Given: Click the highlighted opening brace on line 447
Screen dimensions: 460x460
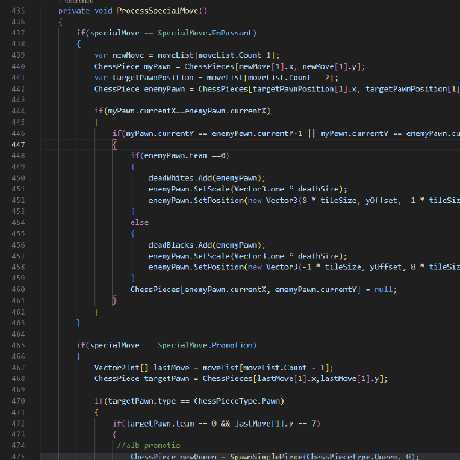Looking at the screenshot, I should tap(114, 145).
